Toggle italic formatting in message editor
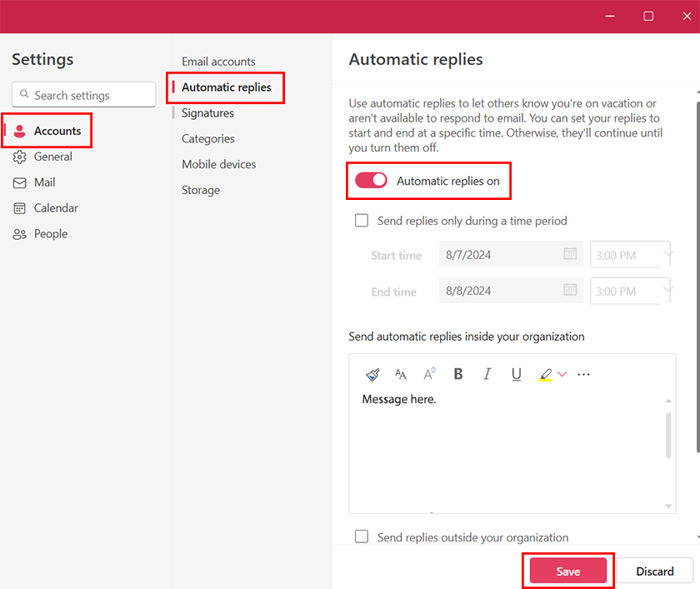The width and height of the screenshot is (700, 589). tap(487, 374)
